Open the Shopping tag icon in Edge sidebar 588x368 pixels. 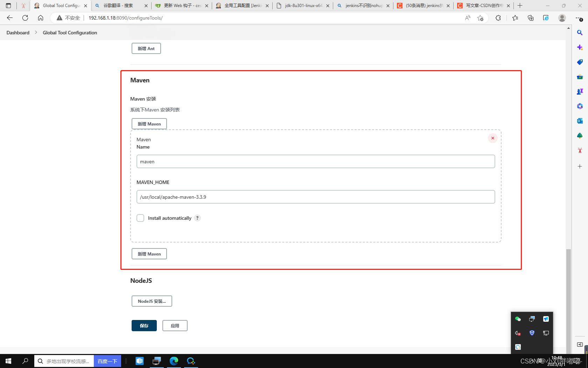[580, 62]
